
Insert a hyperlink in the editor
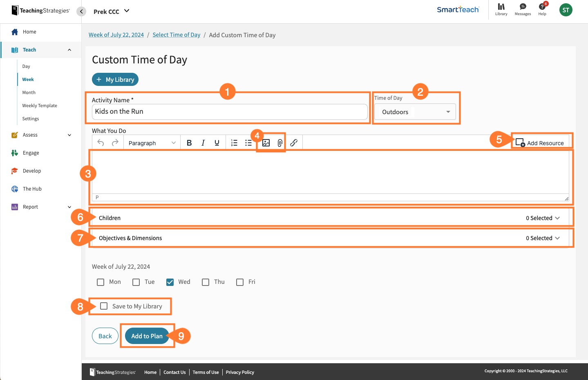(294, 142)
